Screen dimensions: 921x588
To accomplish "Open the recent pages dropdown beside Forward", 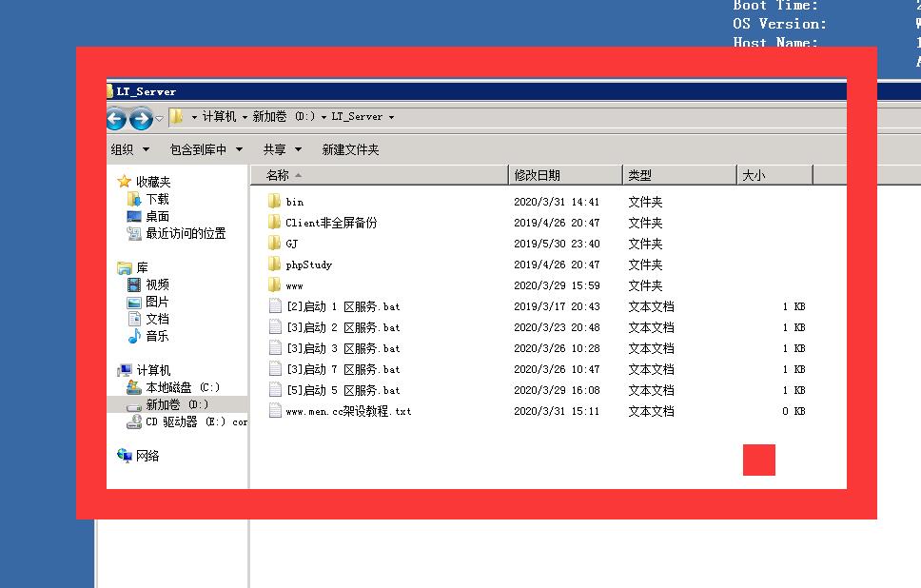I will (159, 119).
